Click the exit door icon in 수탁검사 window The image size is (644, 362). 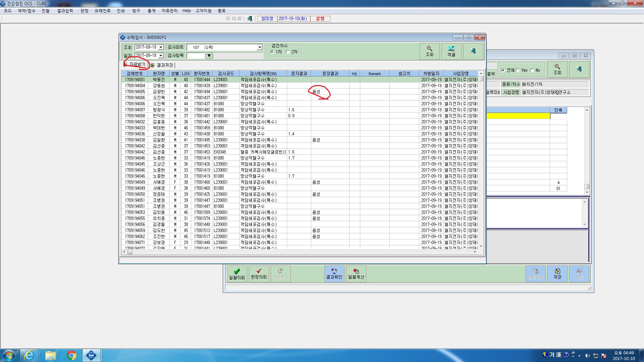pos(473,51)
